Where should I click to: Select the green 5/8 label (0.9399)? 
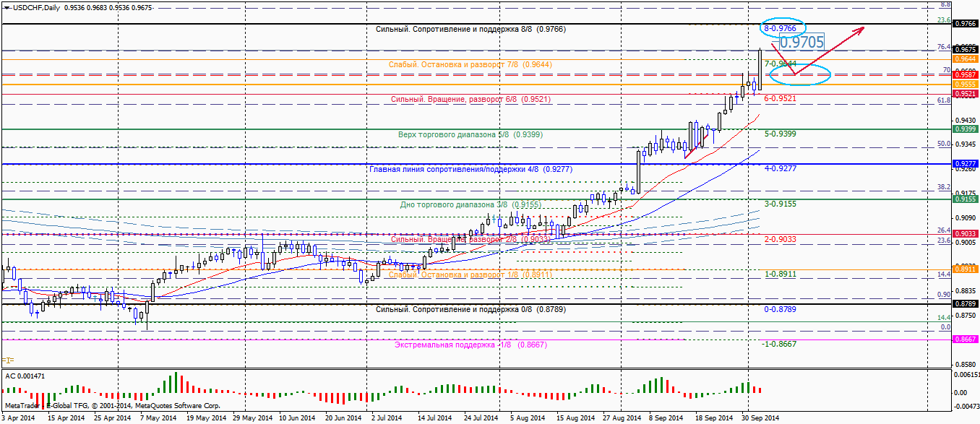(470, 134)
